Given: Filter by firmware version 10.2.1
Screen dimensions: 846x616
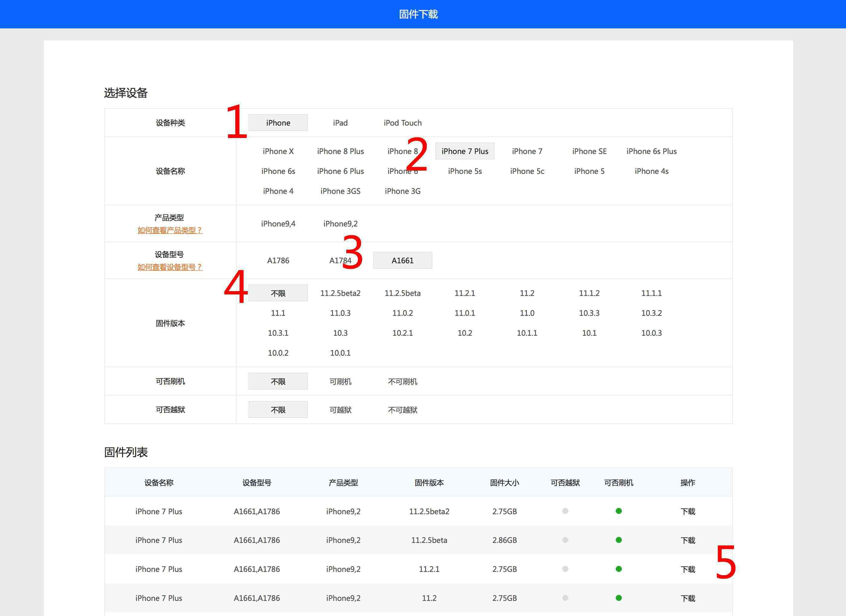Looking at the screenshot, I should click(402, 333).
